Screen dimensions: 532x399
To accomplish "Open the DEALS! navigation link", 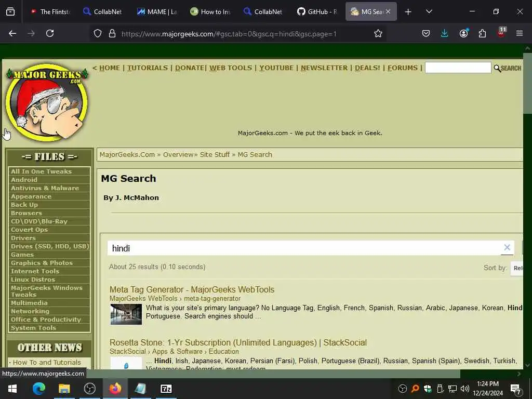I will click(x=367, y=68).
